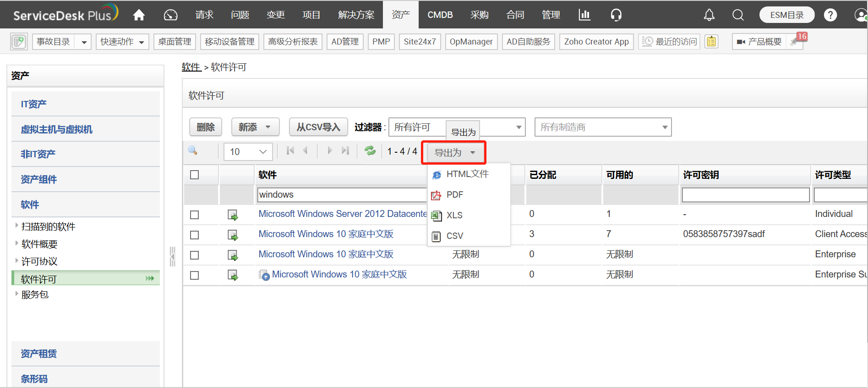Click the table search magnifier icon
868x388 pixels.
pyautogui.click(x=193, y=151)
